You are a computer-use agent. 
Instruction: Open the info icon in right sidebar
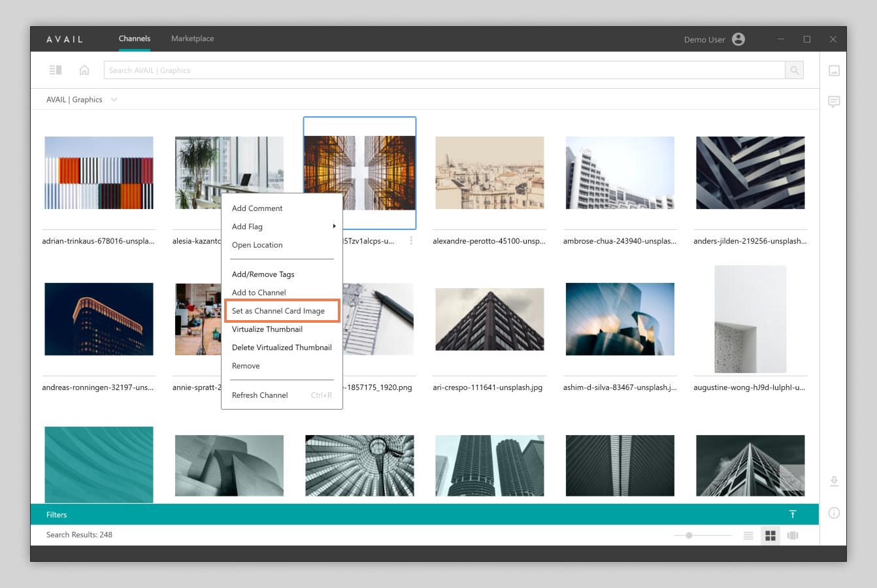(x=834, y=513)
